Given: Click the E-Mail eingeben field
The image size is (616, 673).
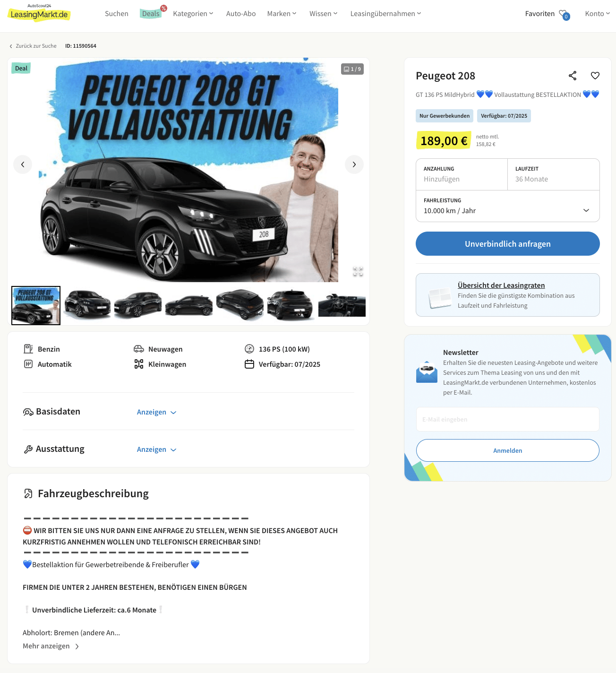Looking at the screenshot, I should click(508, 419).
